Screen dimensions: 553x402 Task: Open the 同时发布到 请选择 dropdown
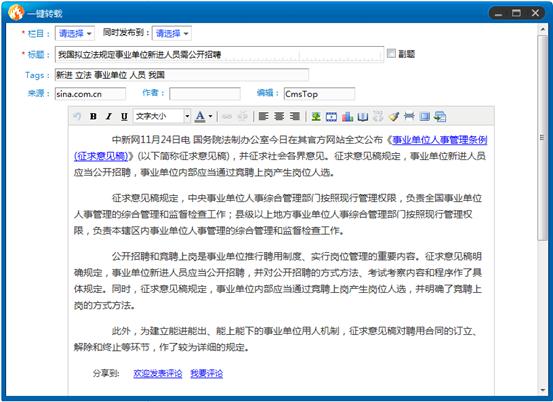(x=172, y=34)
